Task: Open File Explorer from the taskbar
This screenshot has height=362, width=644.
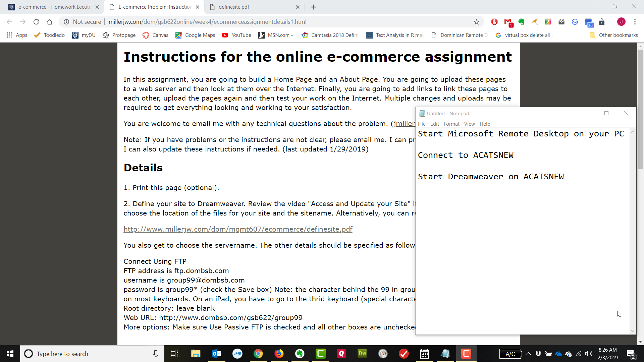Action: (196, 353)
